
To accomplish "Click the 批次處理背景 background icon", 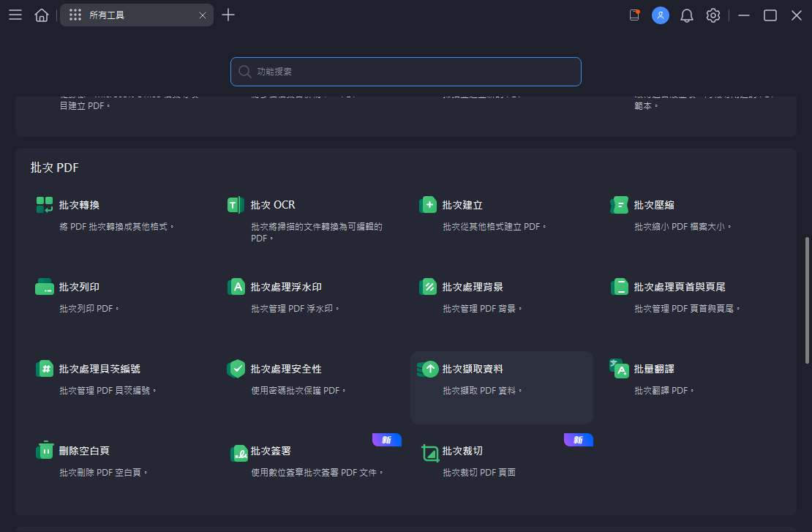I will pyautogui.click(x=428, y=287).
